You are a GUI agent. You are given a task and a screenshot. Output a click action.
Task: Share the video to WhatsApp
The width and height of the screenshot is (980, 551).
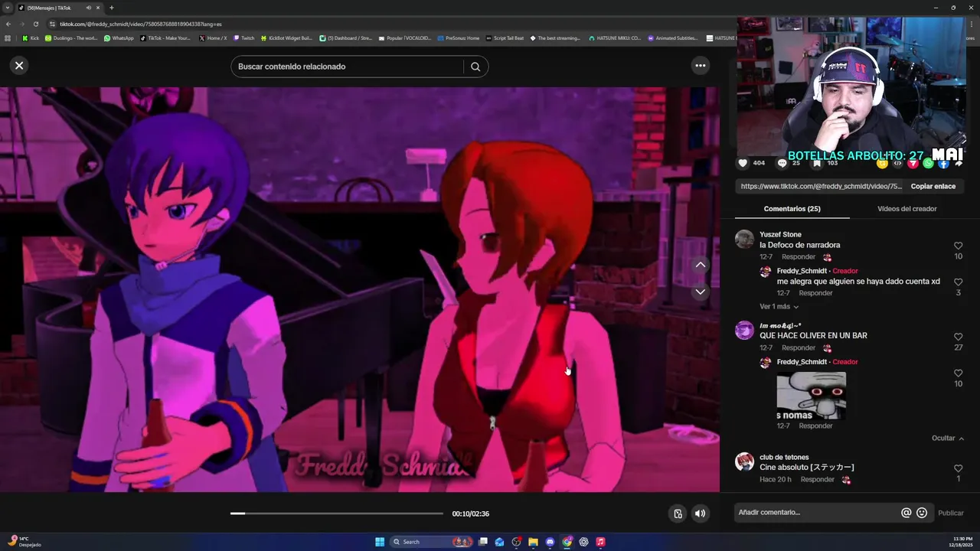928,163
